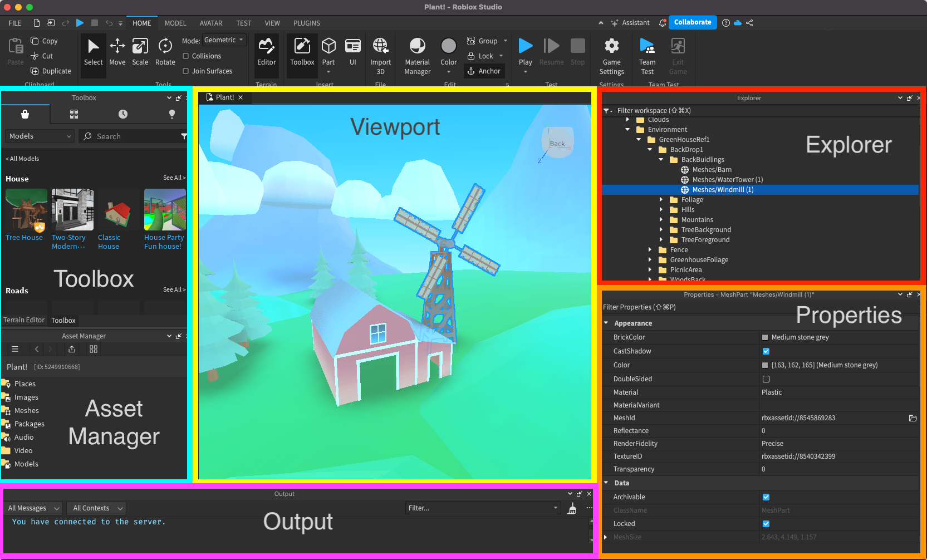Image resolution: width=927 pixels, height=560 pixels.
Task: Open the PLUGINS tab
Action: 306,23
